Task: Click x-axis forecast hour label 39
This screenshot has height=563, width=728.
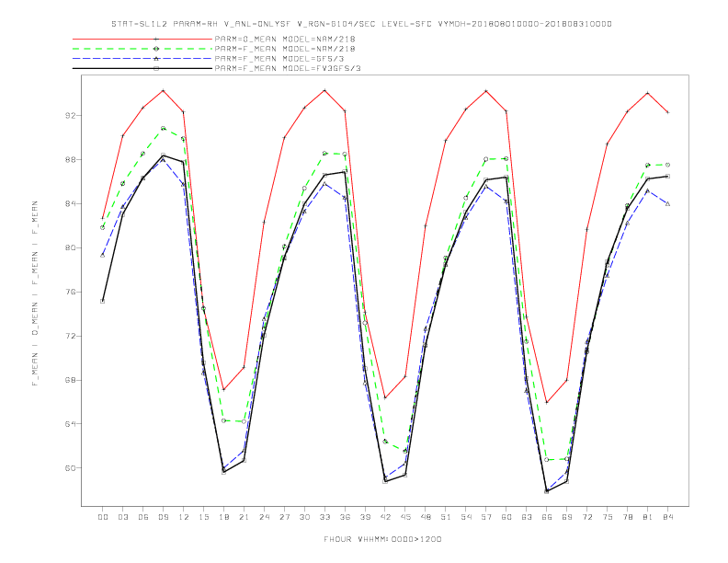Action: tap(365, 517)
